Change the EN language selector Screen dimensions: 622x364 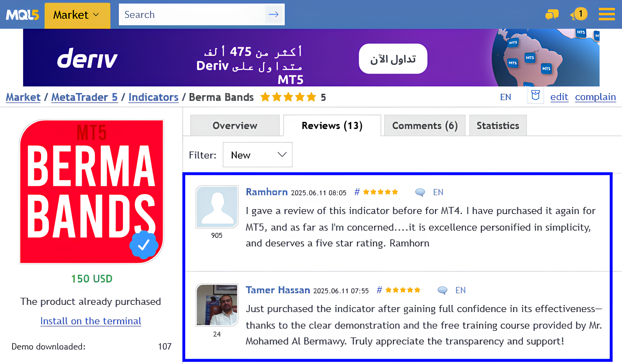click(x=506, y=97)
